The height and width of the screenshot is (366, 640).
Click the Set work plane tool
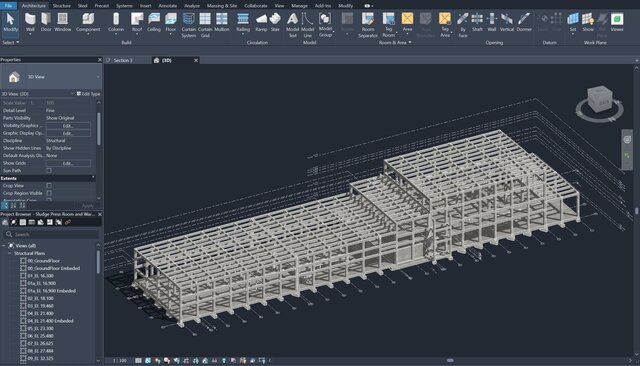(573, 22)
